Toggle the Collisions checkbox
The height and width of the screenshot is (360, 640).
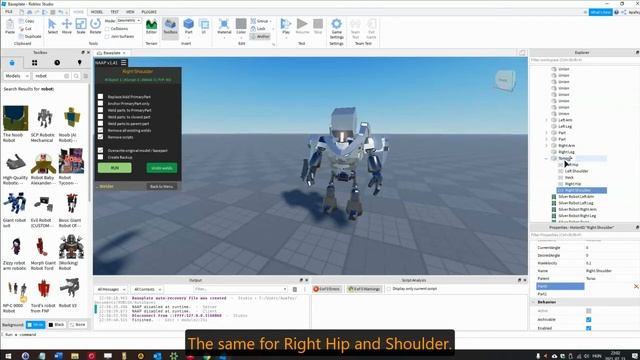point(107,29)
